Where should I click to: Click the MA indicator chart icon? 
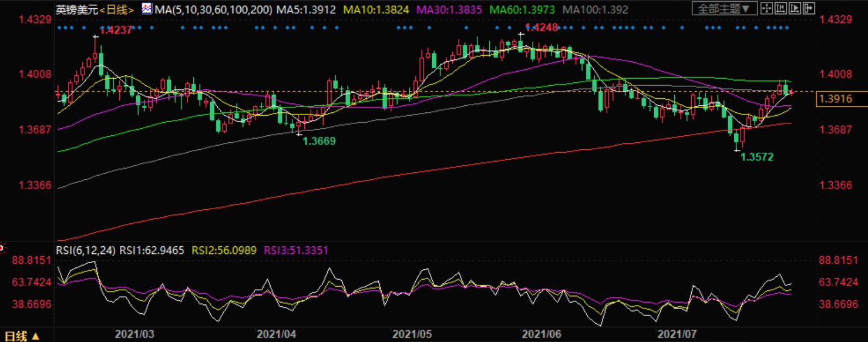click(147, 9)
